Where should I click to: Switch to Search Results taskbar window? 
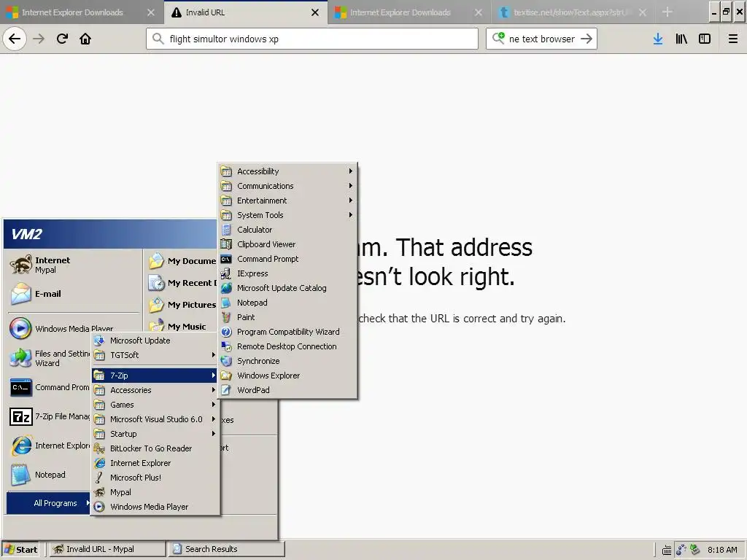tap(227, 549)
